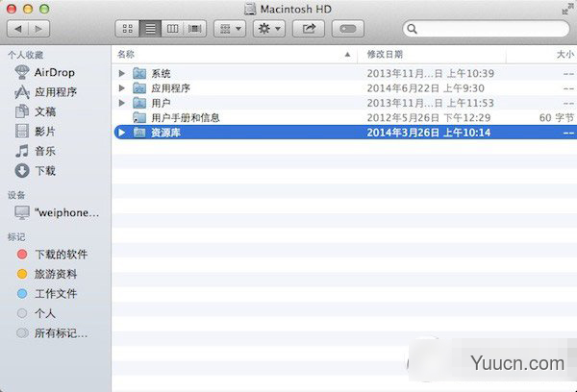The width and height of the screenshot is (577, 392).
Task: Open the item arrangement dropdown
Action: pyautogui.click(x=231, y=29)
